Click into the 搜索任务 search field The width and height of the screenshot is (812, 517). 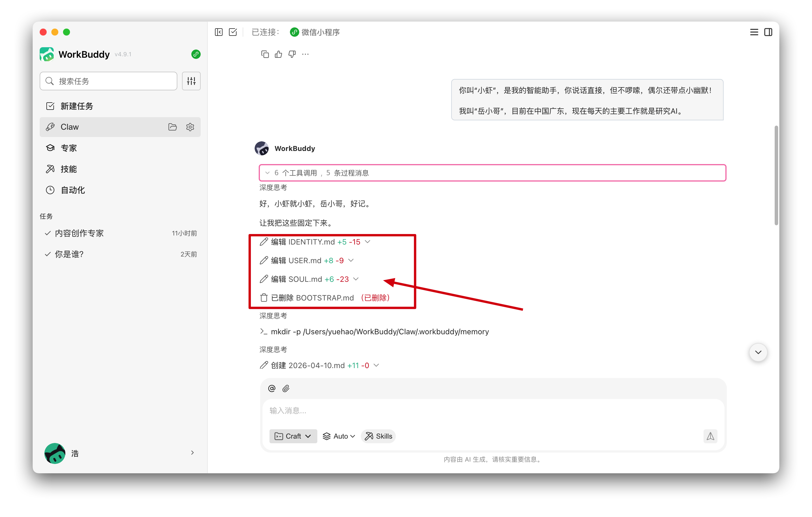point(108,81)
